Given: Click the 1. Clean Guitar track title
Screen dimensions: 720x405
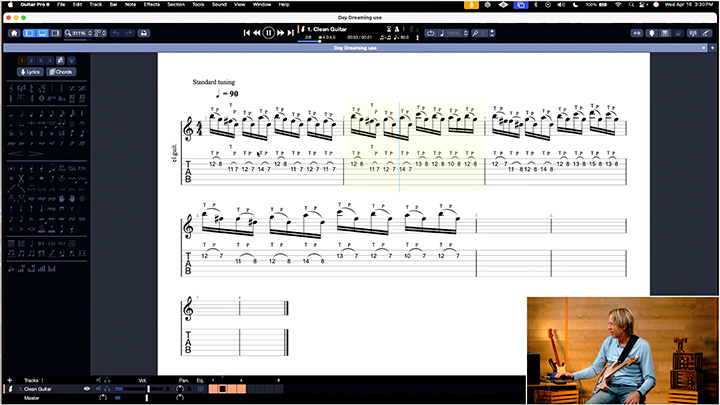Looking at the screenshot, I should point(326,29).
